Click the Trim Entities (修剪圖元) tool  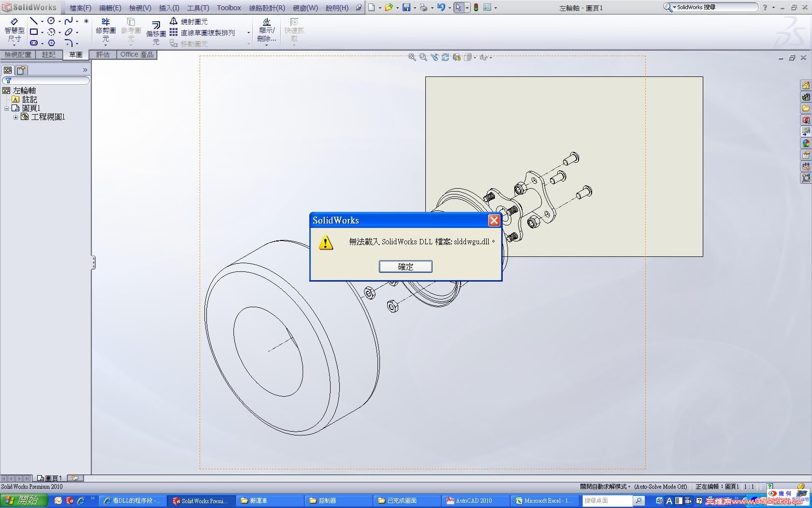(x=105, y=30)
